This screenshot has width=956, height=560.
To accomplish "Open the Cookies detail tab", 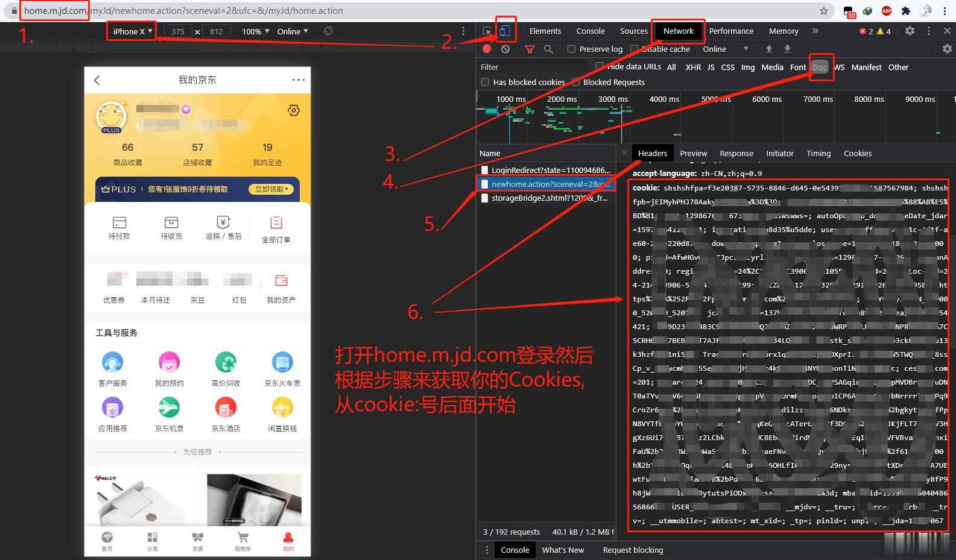I will [x=858, y=153].
